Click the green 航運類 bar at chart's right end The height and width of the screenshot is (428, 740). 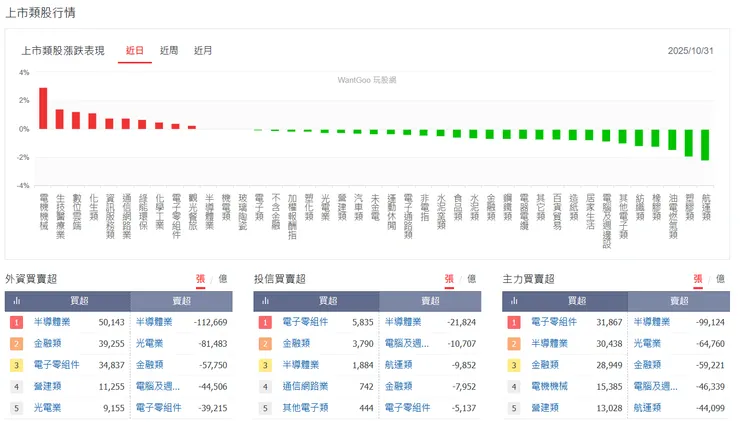pyautogui.click(x=705, y=144)
